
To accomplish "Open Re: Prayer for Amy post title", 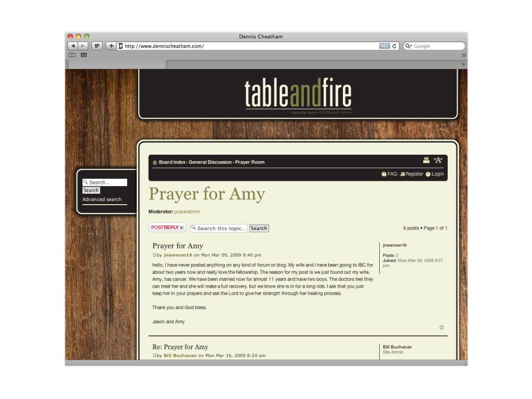I will pyautogui.click(x=180, y=347).
